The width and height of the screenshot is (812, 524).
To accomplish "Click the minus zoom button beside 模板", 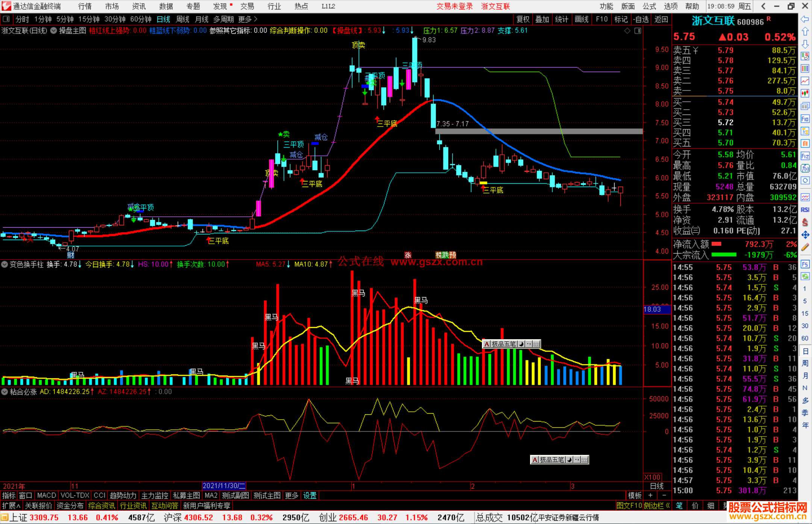I will pyautogui.click(x=664, y=495).
